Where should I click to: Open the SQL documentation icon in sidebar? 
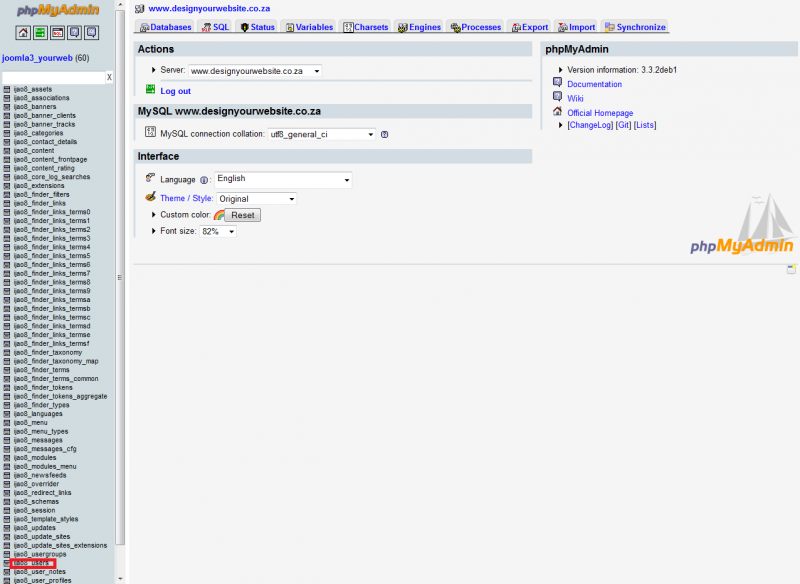[x=91, y=33]
